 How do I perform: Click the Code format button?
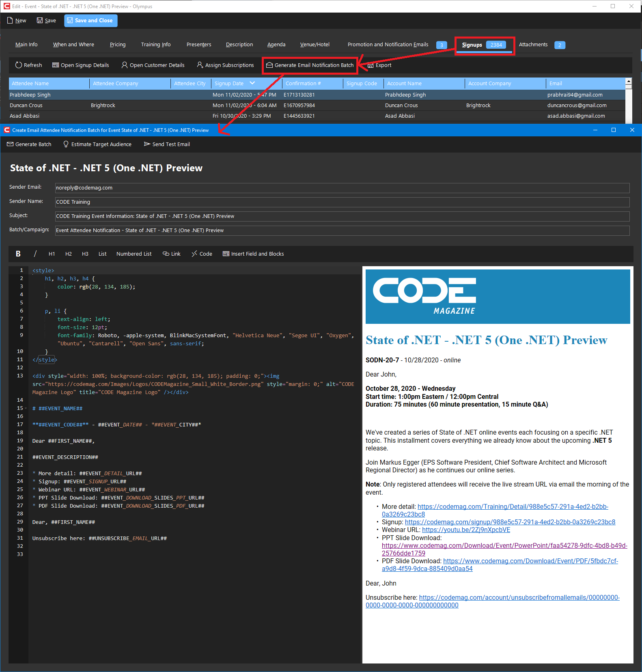click(x=202, y=254)
